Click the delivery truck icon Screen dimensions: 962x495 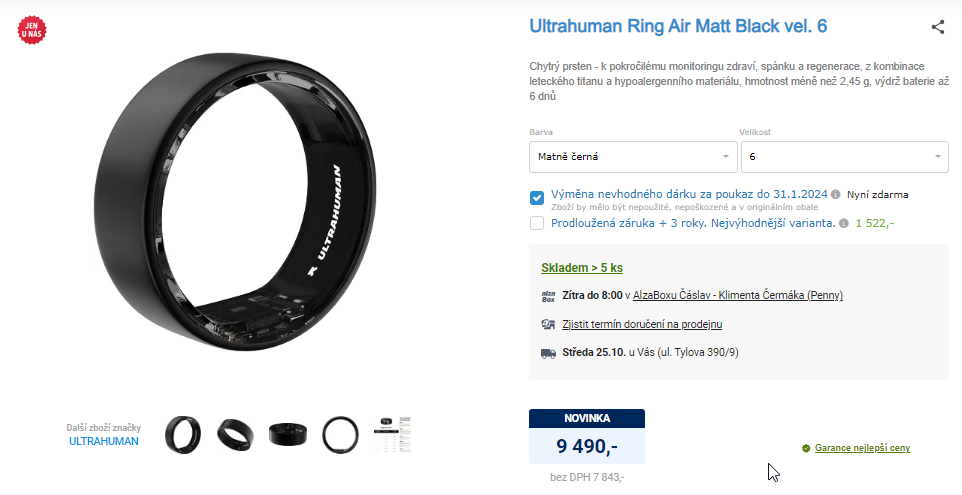tap(548, 353)
